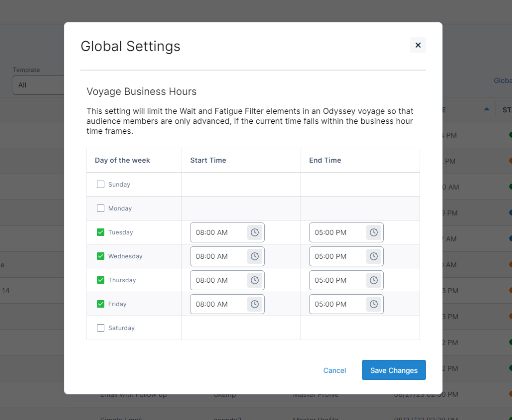512x420 pixels.
Task: Click Friday start time clock icon
Action: 255,304
